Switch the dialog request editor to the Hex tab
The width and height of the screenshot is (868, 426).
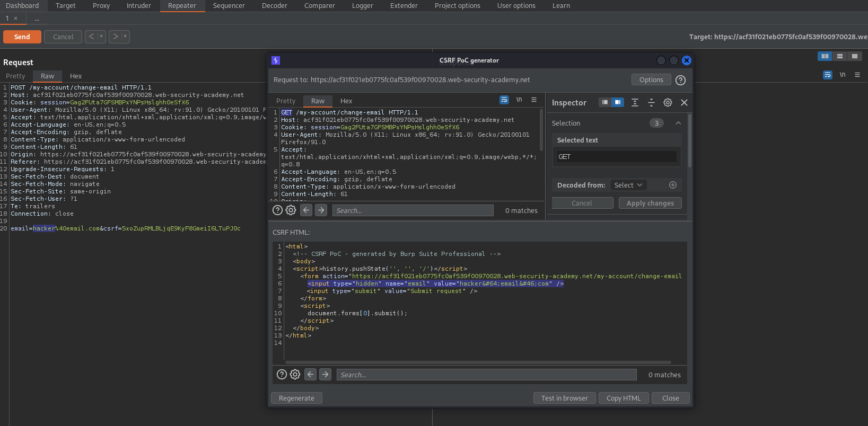pos(346,101)
